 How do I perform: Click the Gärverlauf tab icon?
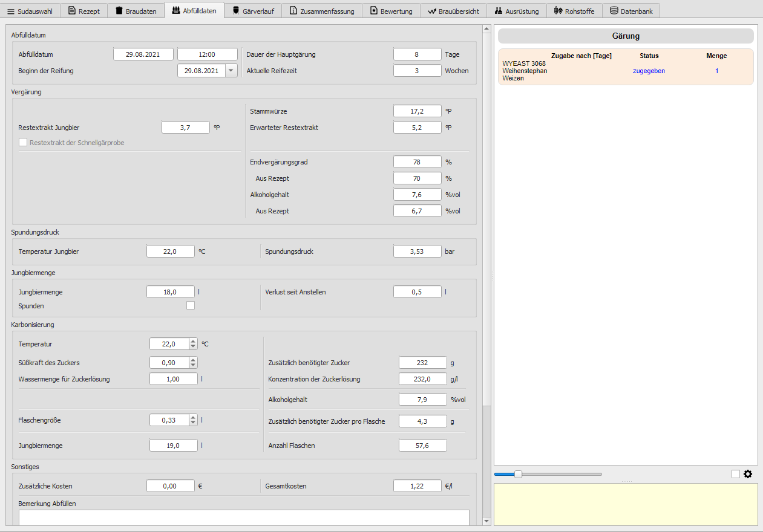pos(235,11)
